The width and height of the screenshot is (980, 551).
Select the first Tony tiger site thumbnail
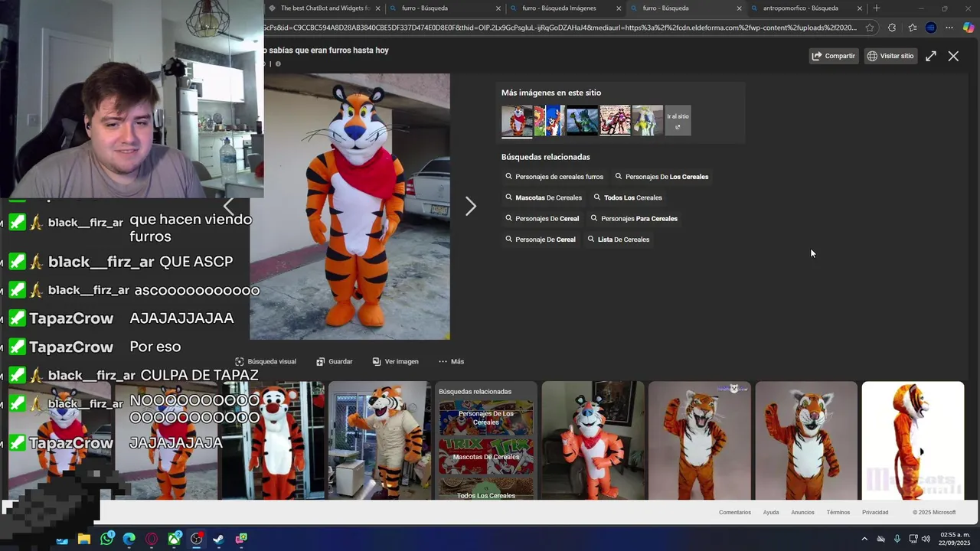[517, 121]
